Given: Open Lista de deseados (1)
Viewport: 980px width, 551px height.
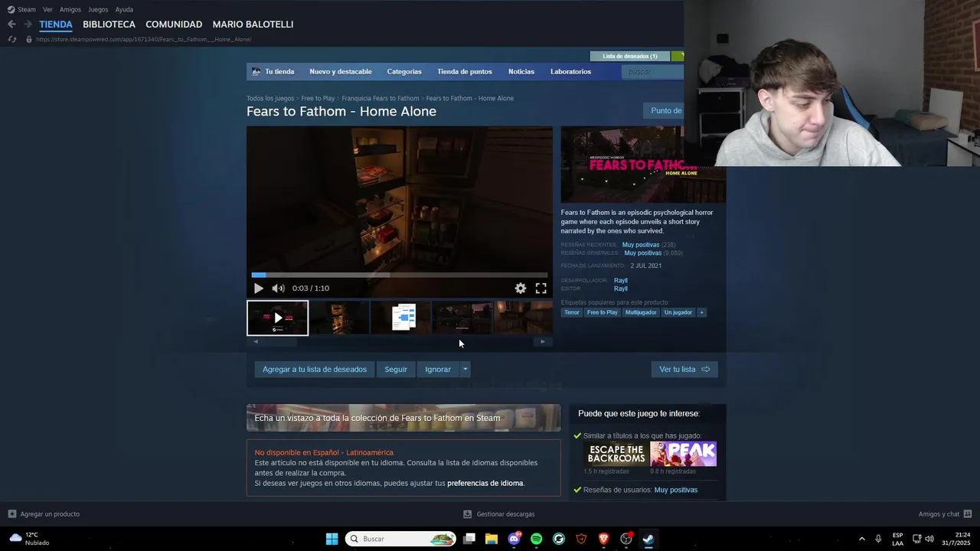Looking at the screenshot, I should coord(630,56).
